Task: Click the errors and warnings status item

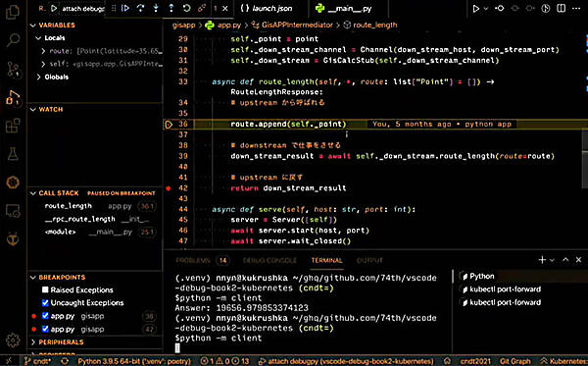Action: tap(224, 361)
